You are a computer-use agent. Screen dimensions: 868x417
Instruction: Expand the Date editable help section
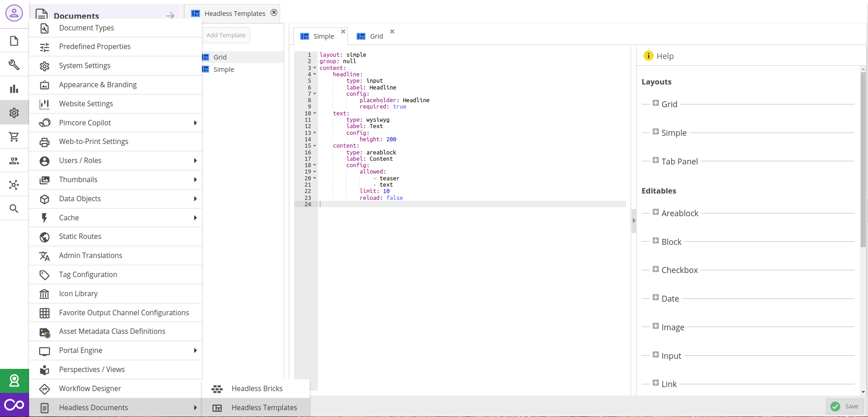point(656,298)
